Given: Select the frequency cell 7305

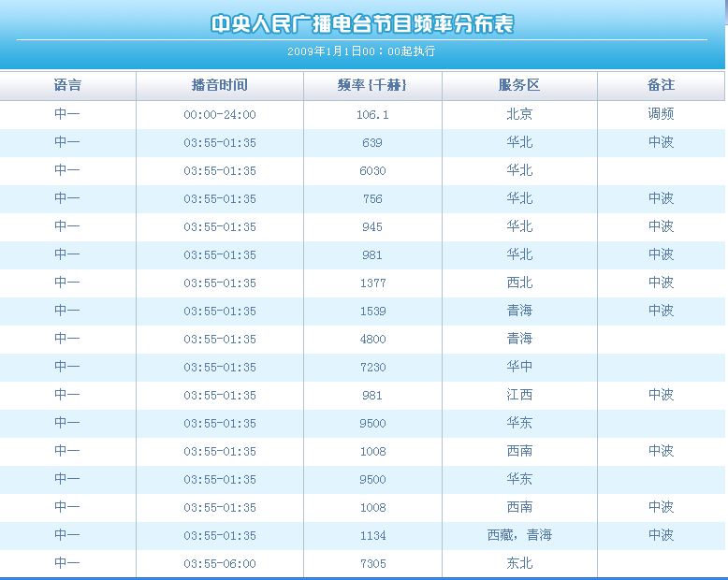Looking at the screenshot, I should [x=372, y=564].
